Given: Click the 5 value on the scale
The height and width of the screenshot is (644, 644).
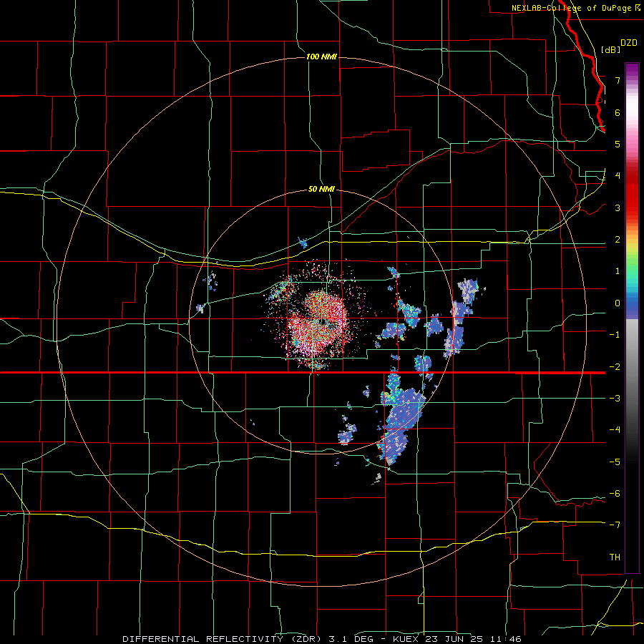Looking at the screenshot, I should pyautogui.click(x=618, y=144).
